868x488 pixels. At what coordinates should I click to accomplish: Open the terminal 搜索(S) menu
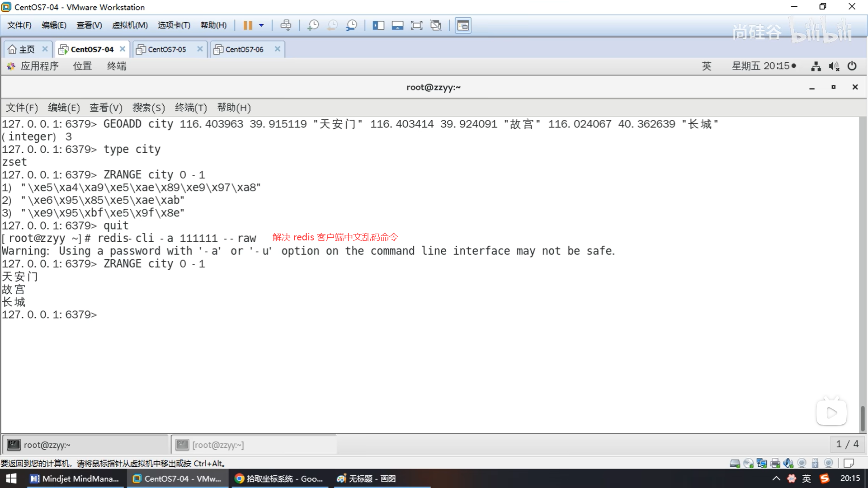[x=148, y=108]
